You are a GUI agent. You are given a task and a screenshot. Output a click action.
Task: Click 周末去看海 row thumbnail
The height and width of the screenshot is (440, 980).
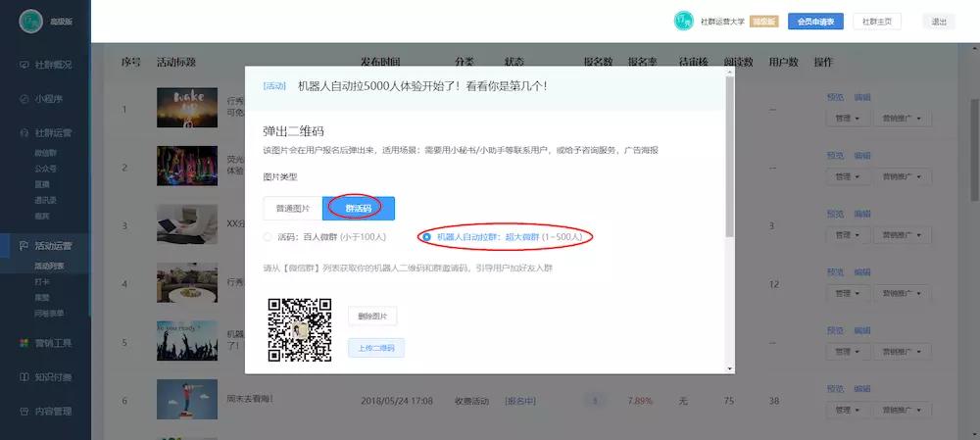click(x=187, y=399)
